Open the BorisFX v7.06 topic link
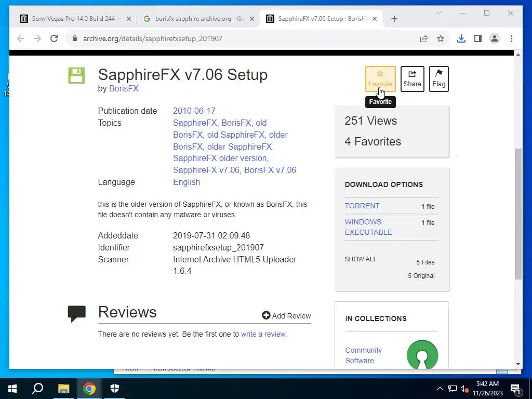Viewport: 532px width, 399px height. point(270,170)
